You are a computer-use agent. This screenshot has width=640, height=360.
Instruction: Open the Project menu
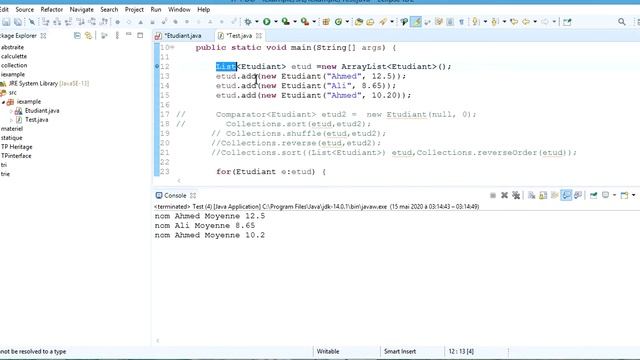click(134, 9)
